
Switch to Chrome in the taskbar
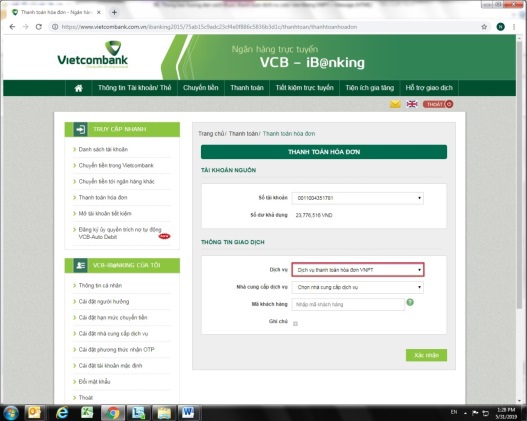tap(113, 413)
